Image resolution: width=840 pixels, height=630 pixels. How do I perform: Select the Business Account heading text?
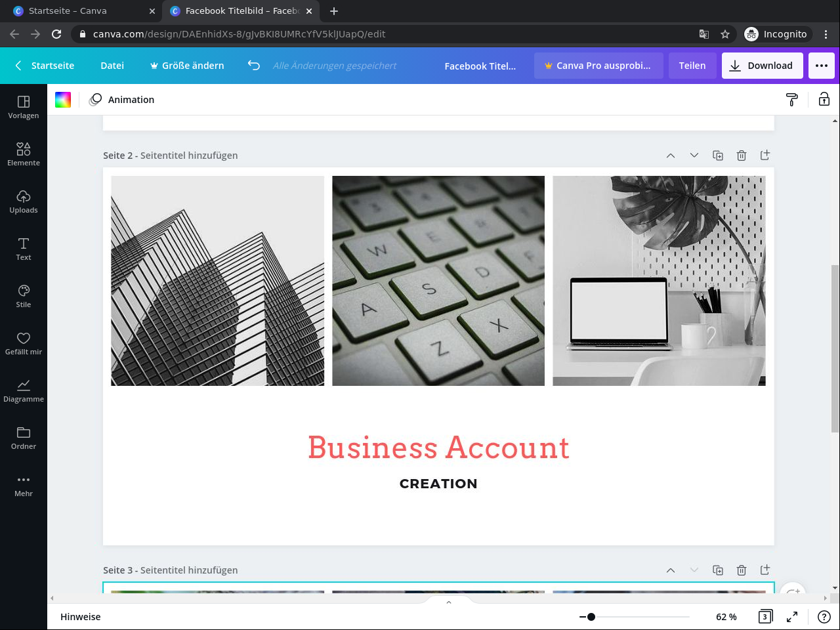[x=438, y=448]
